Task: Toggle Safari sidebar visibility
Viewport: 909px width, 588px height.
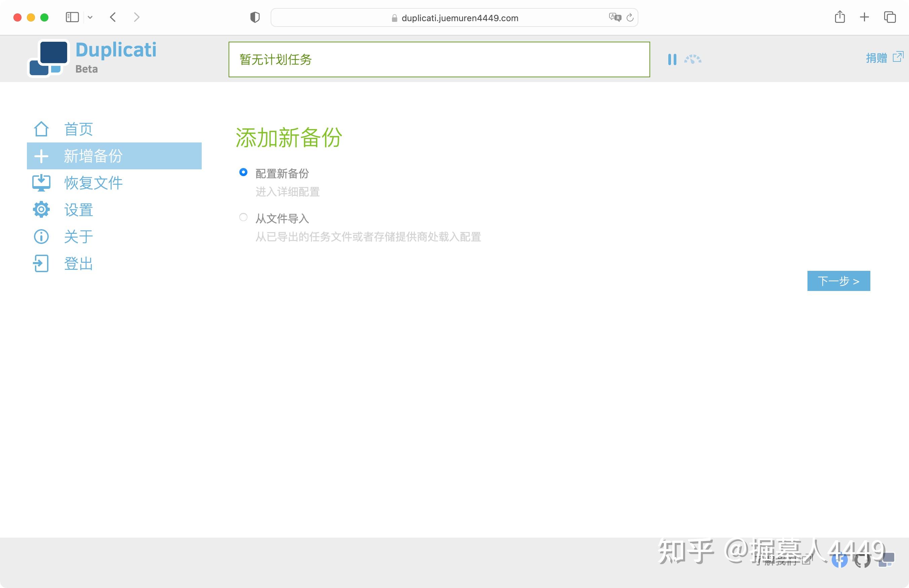Action: tap(72, 17)
